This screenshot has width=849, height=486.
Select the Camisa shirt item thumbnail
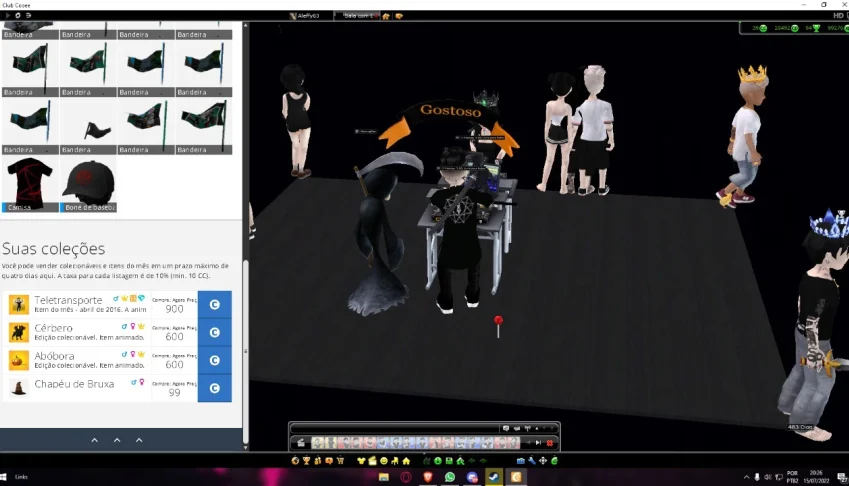tap(30, 185)
